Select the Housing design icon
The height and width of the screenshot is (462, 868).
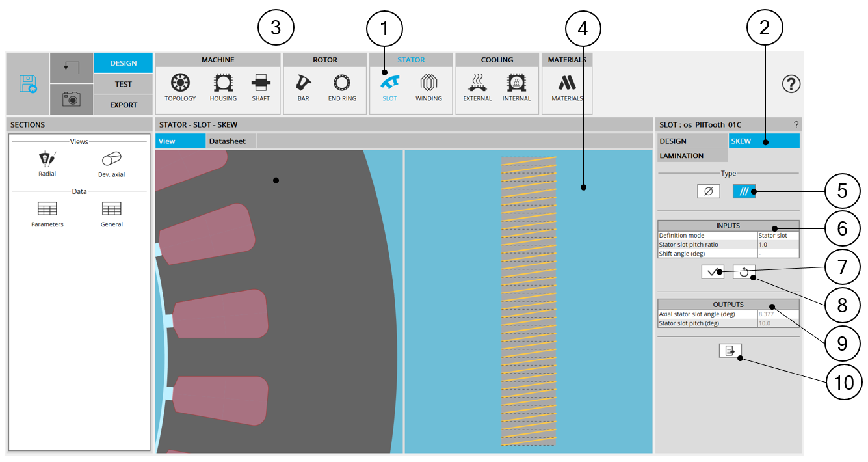223,88
